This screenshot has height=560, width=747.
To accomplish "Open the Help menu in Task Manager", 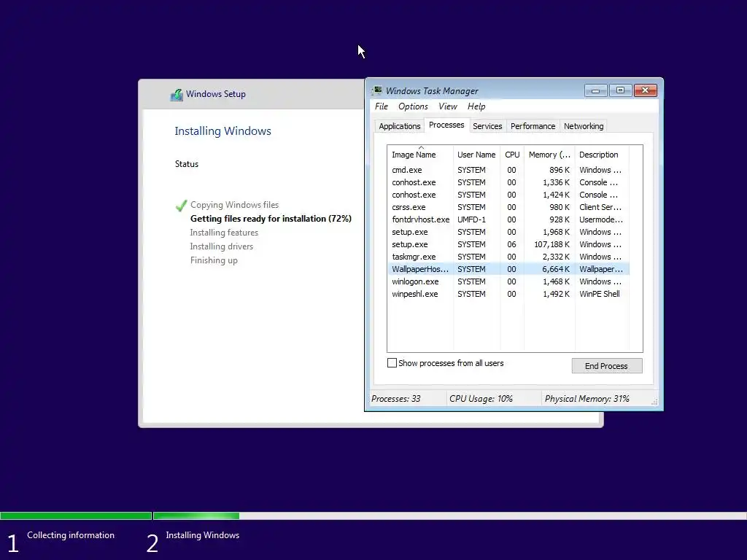I will coord(476,106).
